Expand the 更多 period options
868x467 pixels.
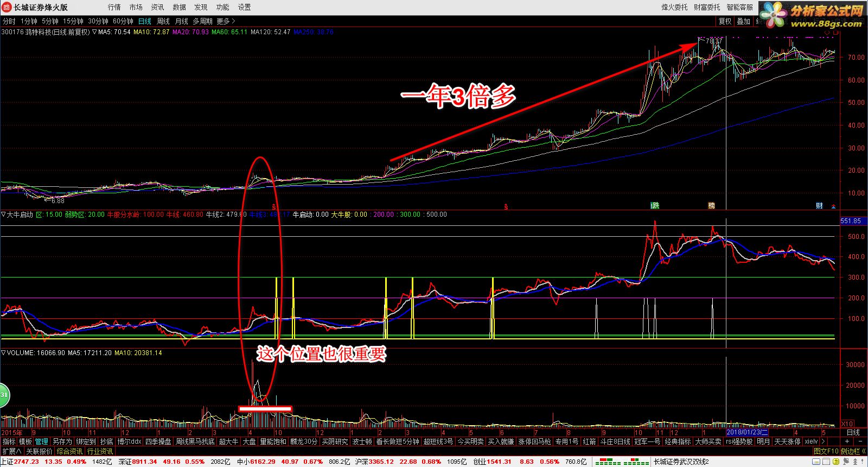tap(226, 21)
